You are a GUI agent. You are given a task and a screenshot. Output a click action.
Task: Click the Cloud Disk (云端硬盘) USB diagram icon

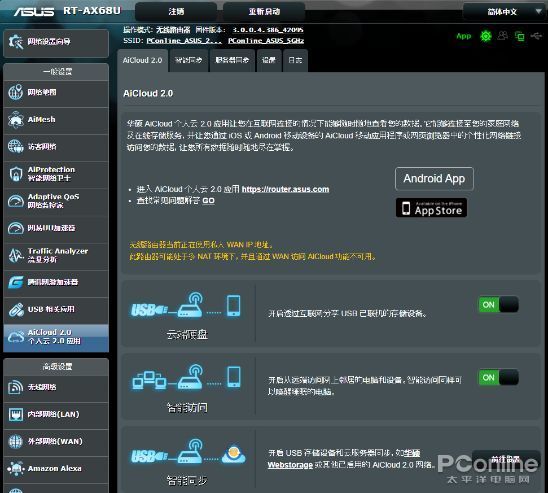coord(186,305)
